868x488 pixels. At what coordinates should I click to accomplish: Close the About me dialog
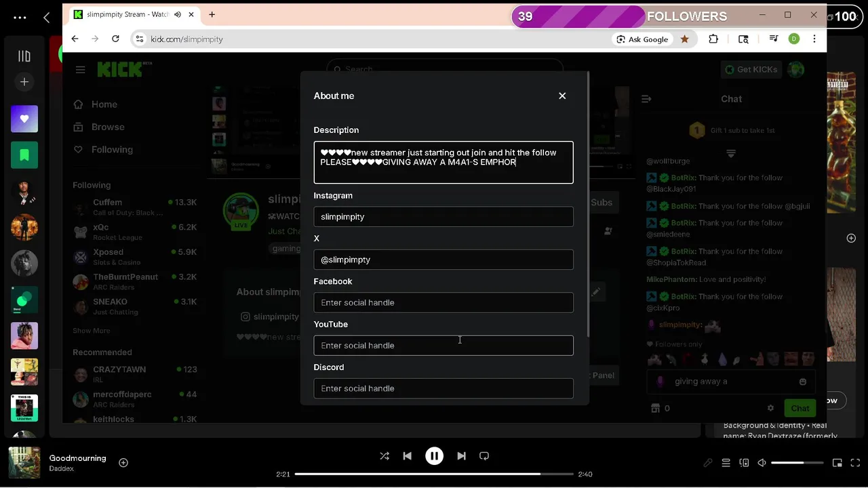click(x=562, y=96)
